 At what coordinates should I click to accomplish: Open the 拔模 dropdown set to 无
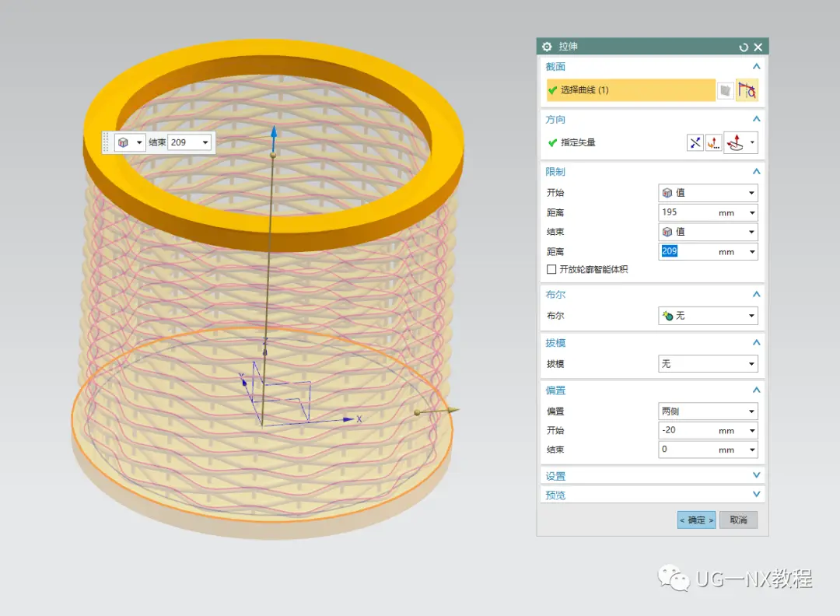(708, 364)
